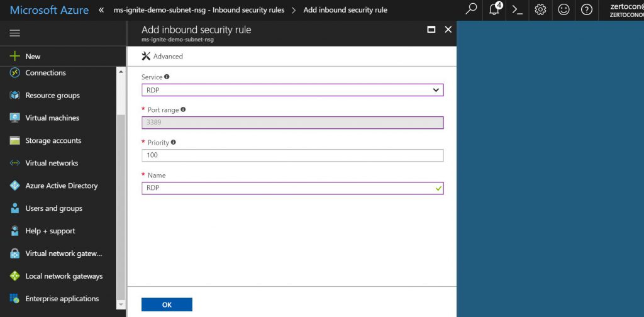Launch Cloud Shell from top bar
Viewport: 644px width, 317px height.
pyautogui.click(x=517, y=9)
